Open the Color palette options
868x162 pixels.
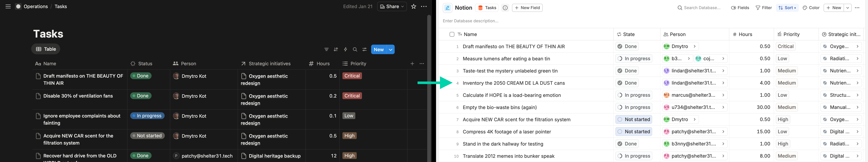(x=811, y=8)
